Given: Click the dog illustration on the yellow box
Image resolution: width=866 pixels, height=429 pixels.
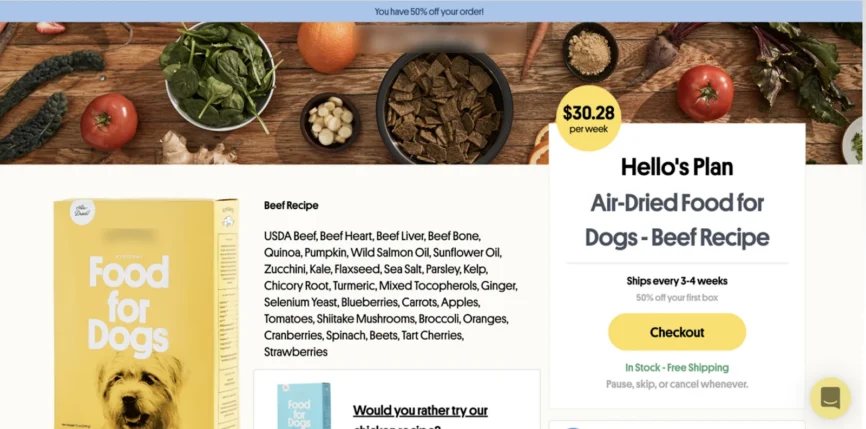Looking at the screenshot, I should pos(141,391).
